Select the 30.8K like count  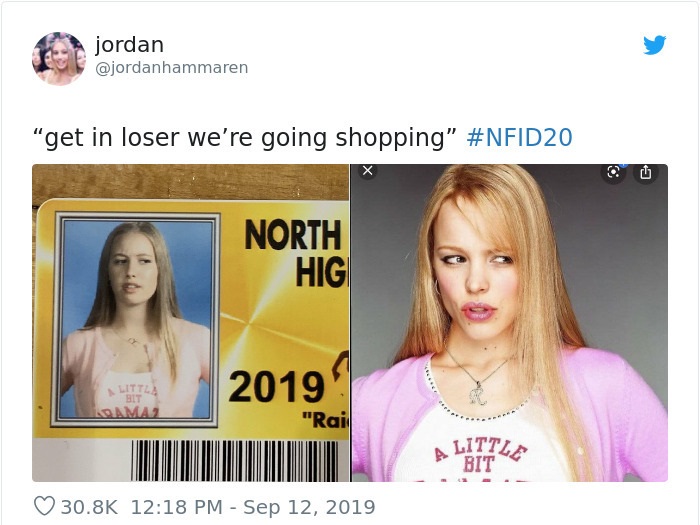point(89,507)
